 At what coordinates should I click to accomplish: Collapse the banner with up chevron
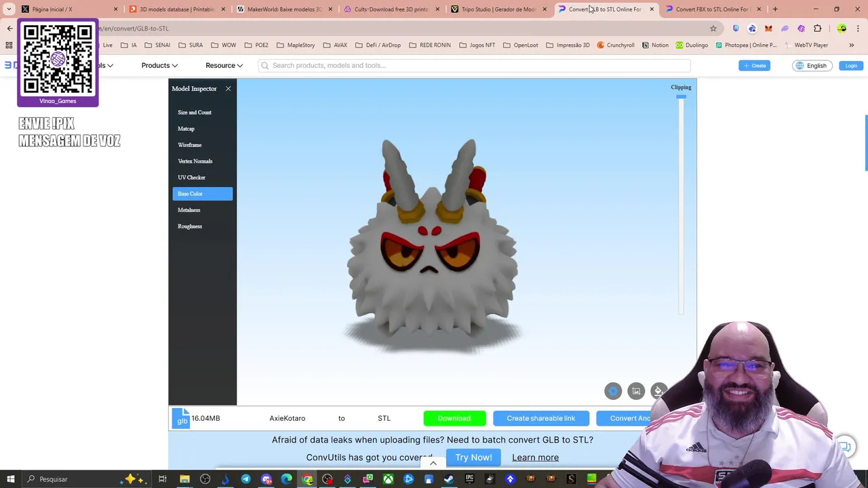pyautogui.click(x=433, y=464)
